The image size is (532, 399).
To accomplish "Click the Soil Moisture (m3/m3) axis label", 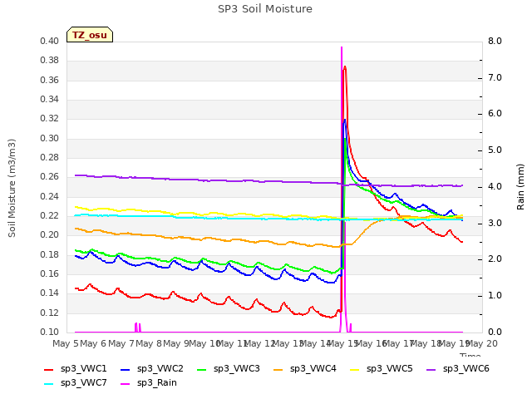I will (12, 188).
